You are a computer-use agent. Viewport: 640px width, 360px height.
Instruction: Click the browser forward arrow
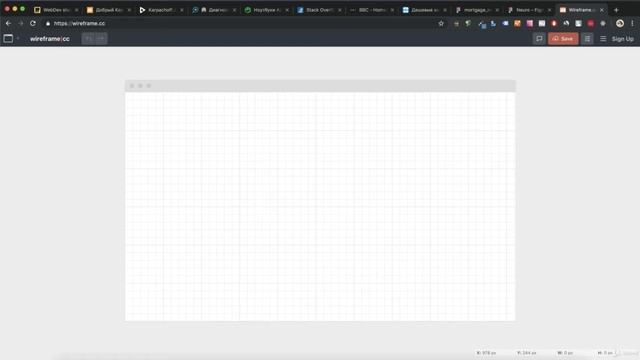click(20, 24)
